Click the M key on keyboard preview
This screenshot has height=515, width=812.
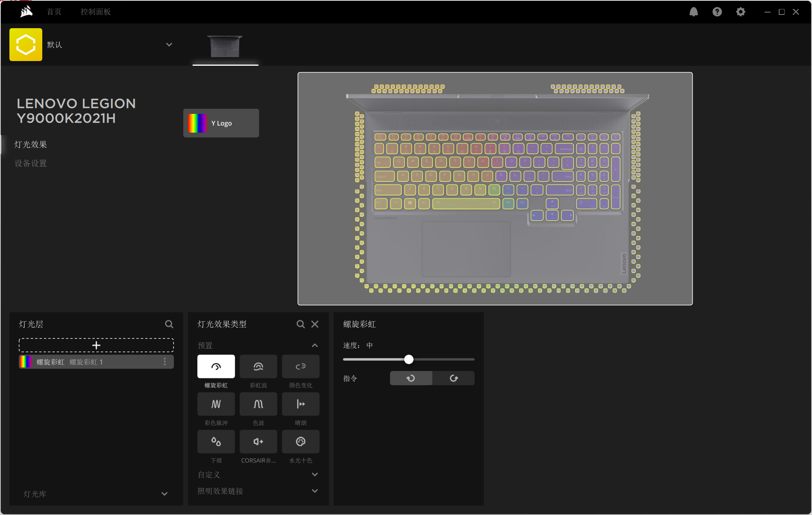point(494,190)
